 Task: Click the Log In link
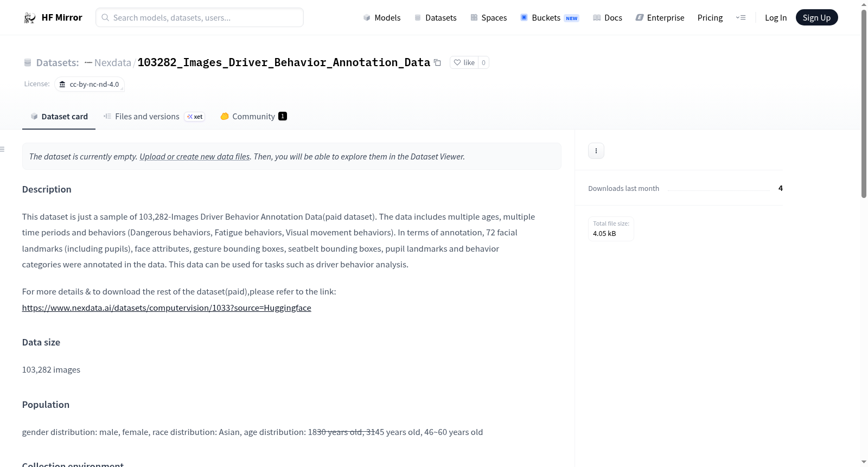[776, 17]
